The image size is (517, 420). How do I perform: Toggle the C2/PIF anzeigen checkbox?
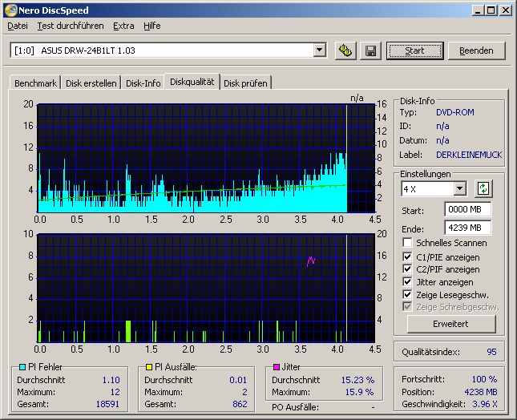coord(407,269)
